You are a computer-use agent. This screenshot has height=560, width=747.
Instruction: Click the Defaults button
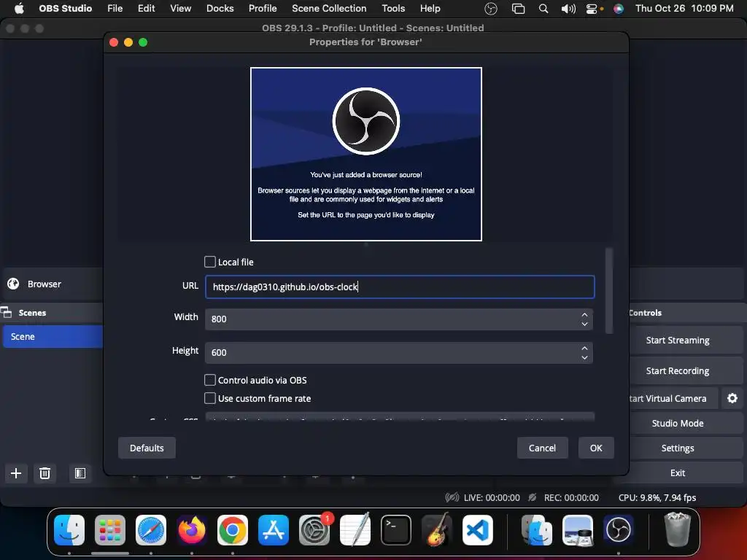click(x=147, y=448)
